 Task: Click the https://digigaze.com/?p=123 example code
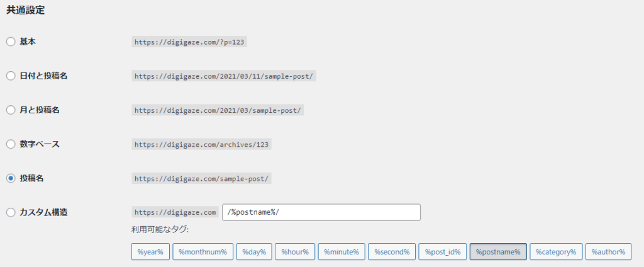189,42
